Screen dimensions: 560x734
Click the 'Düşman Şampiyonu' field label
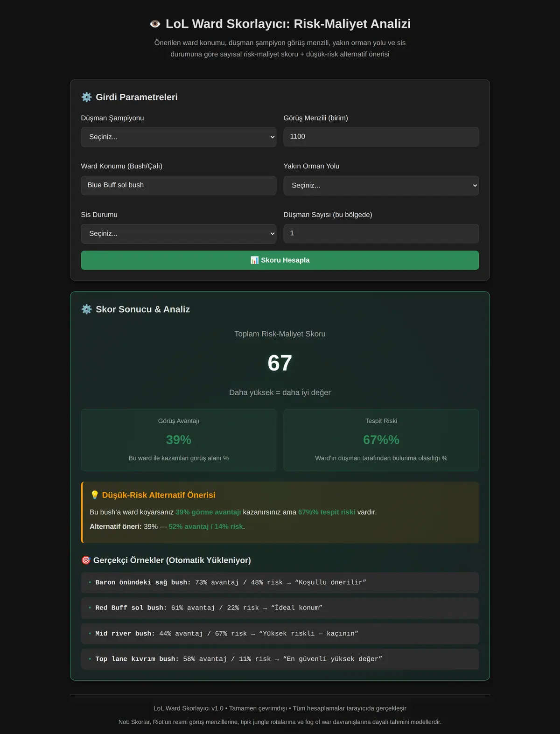coord(112,118)
